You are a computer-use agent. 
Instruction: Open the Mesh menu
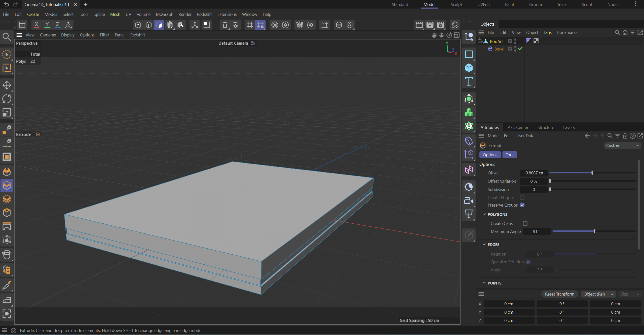tap(115, 14)
